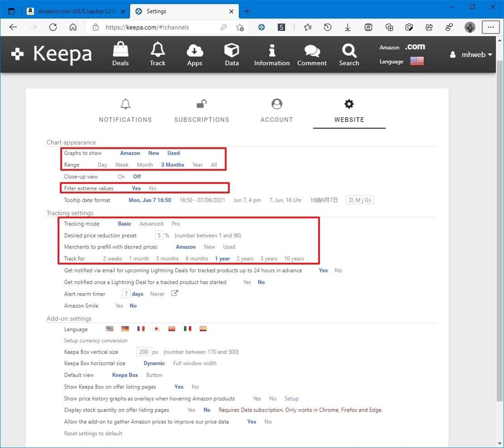Click the Search magnifier in Keepa navbar
Viewport: 504px width, 448px height.
[349, 54]
